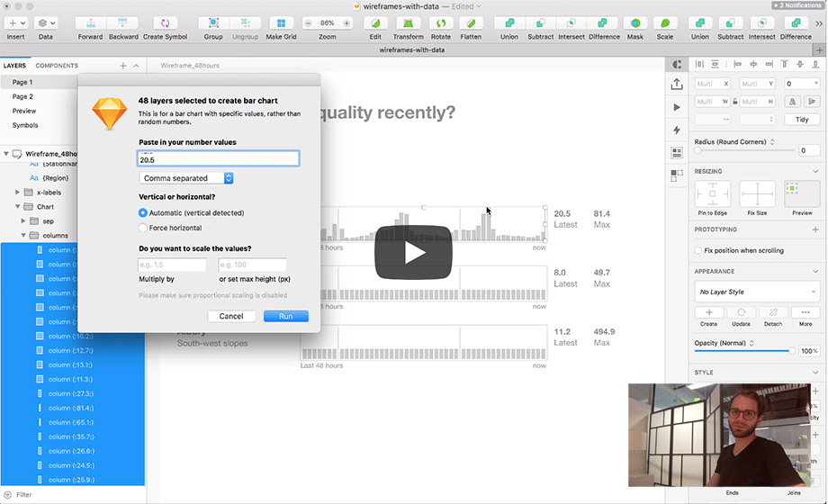
Task: Apply the Mask tool
Action: [635, 22]
